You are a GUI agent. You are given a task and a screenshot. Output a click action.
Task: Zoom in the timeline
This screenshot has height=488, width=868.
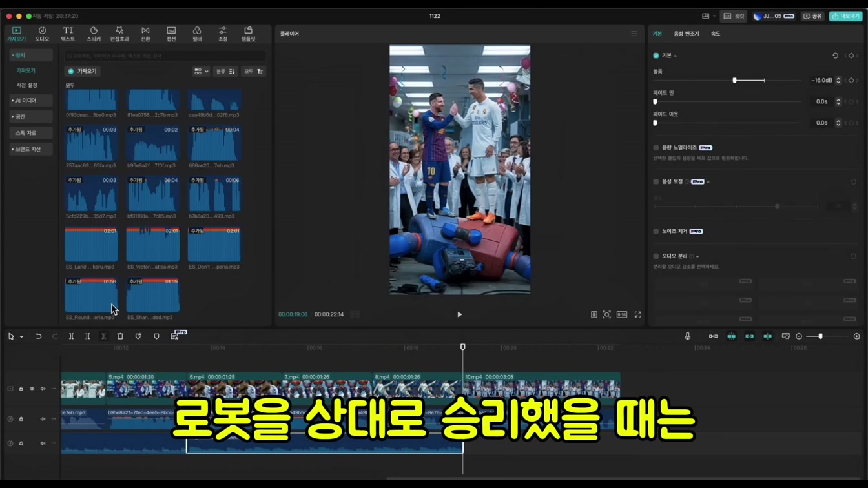(857, 336)
